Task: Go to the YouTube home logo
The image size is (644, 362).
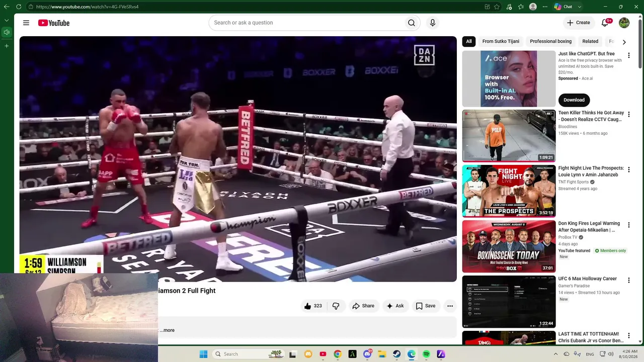Action: pos(53,23)
